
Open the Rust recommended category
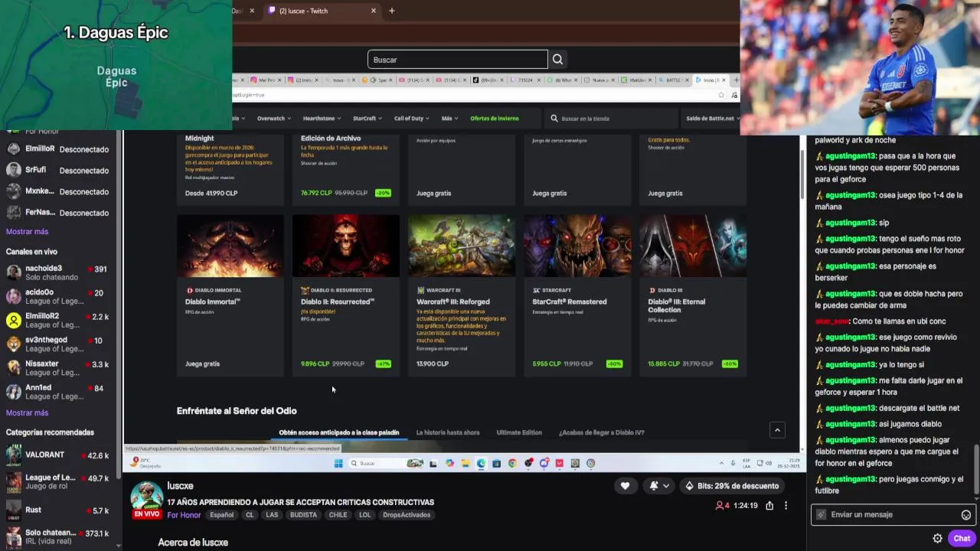pyautogui.click(x=60, y=510)
